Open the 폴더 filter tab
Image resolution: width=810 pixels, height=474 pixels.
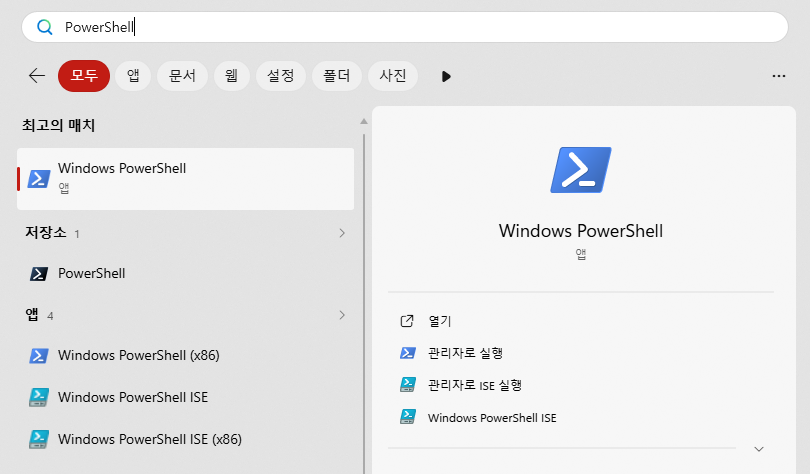click(336, 76)
